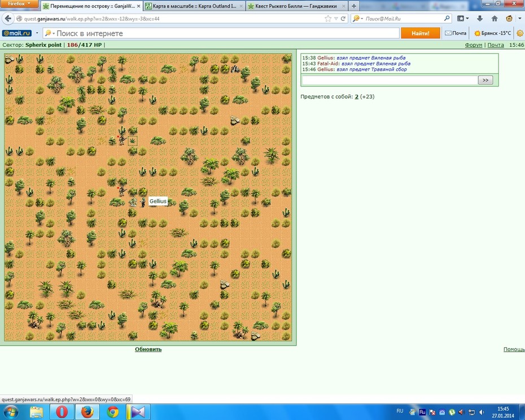Open the Почта link in the game header

496,45
